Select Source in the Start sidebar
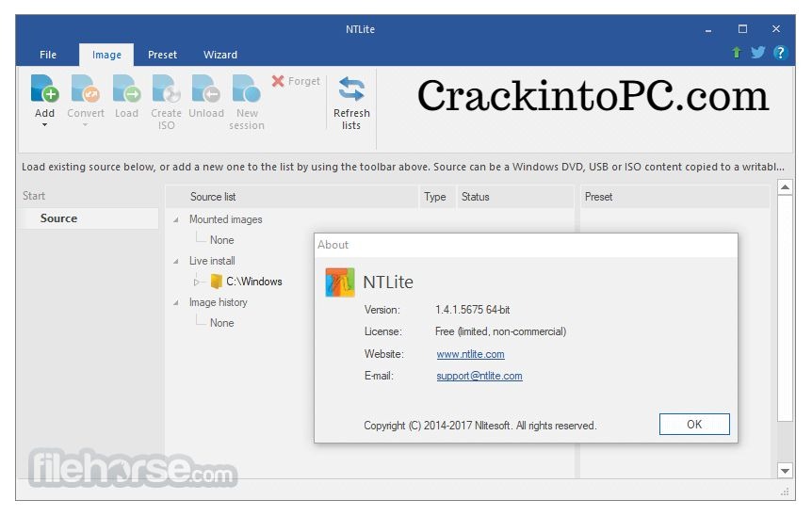 point(89,218)
